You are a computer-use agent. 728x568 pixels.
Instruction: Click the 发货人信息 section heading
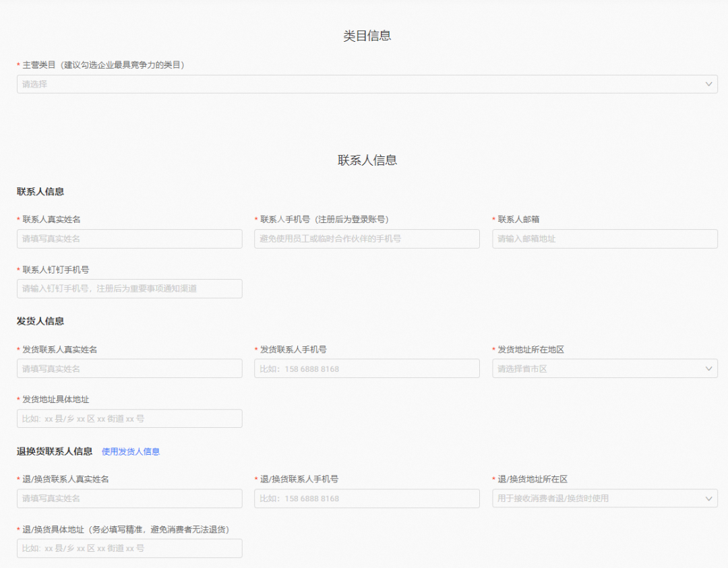(x=38, y=321)
